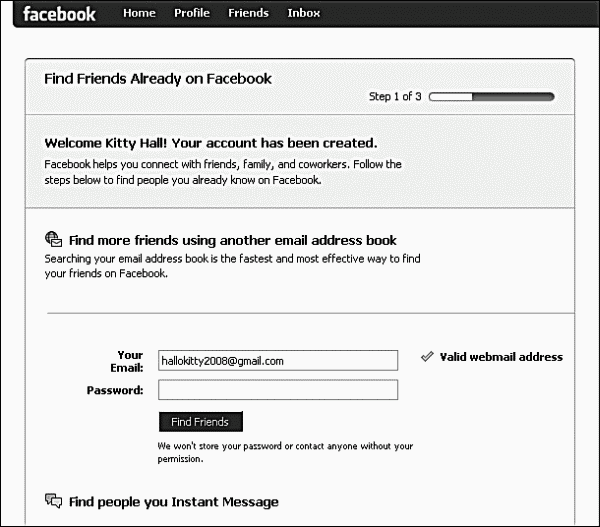The height and width of the screenshot is (527, 600).
Task: Focus the Your Email input field
Action: click(x=277, y=360)
